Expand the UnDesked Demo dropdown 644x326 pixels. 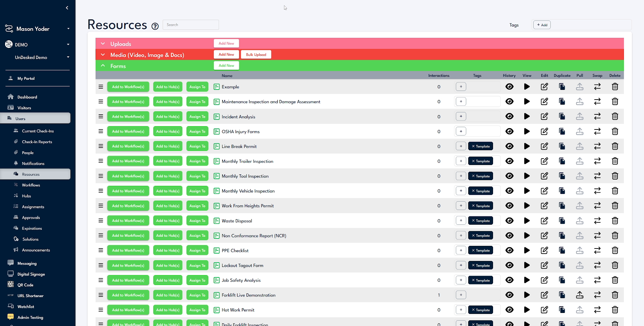(x=68, y=57)
